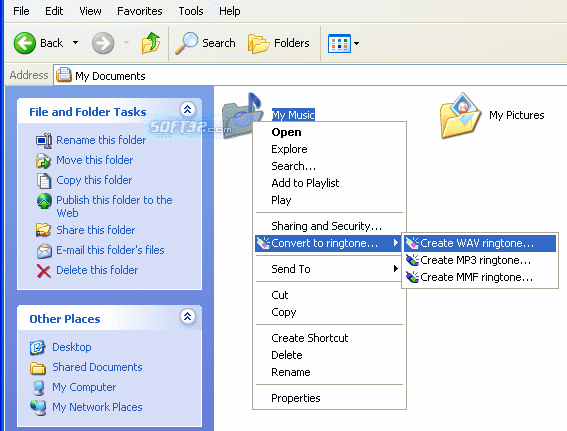Click the Shared Documents folder icon

38,368
